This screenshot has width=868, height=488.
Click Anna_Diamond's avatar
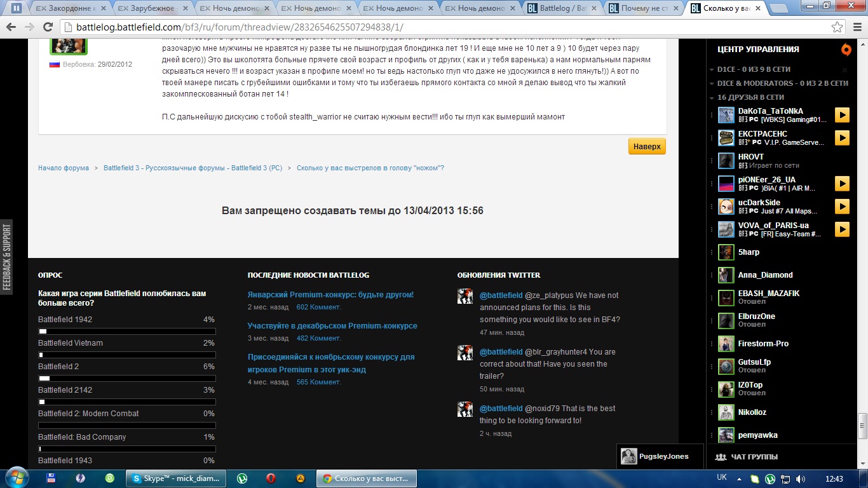point(726,275)
